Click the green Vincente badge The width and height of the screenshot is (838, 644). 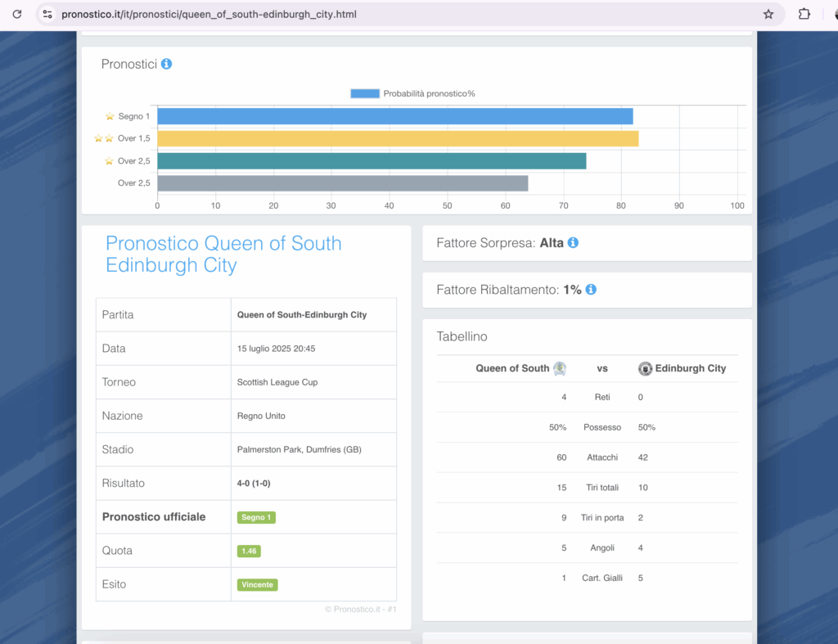[x=258, y=585]
